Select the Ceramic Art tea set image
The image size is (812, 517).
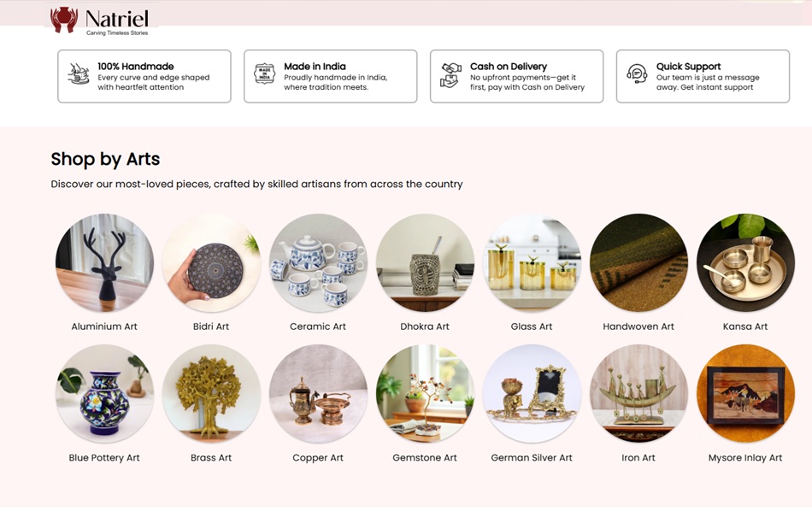318,263
